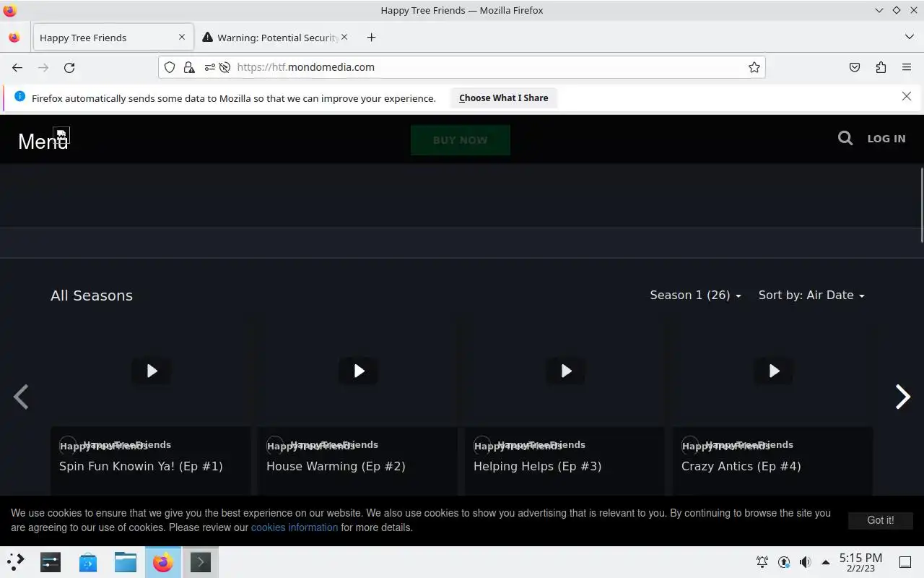Dismiss the Firefox data sharing notification

(x=907, y=96)
